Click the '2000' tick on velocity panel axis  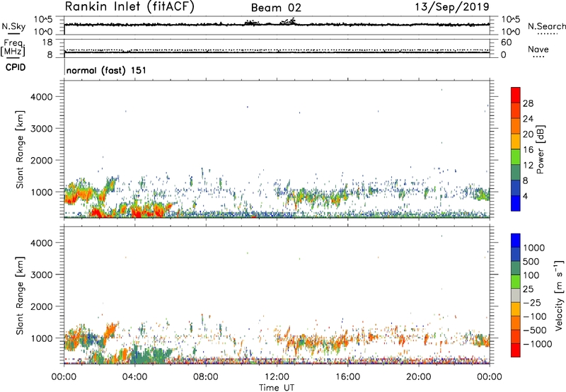(x=41, y=306)
